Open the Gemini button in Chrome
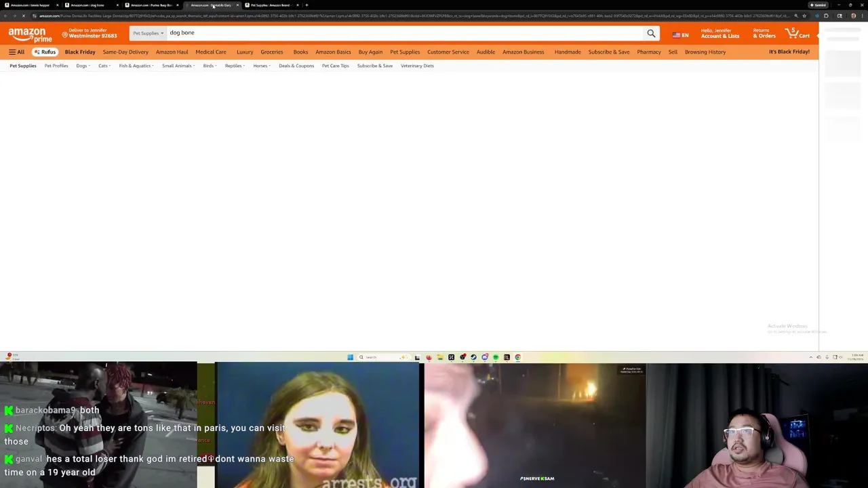Image resolution: width=868 pixels, height=488 pixels. 818,5
